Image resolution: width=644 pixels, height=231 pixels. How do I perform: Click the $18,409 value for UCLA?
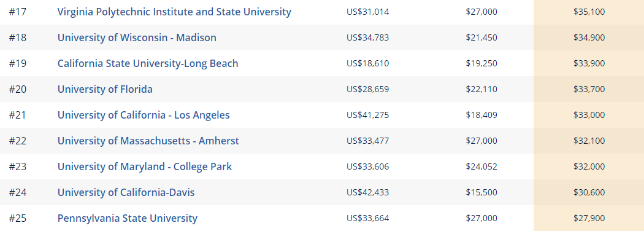(481, 115)
